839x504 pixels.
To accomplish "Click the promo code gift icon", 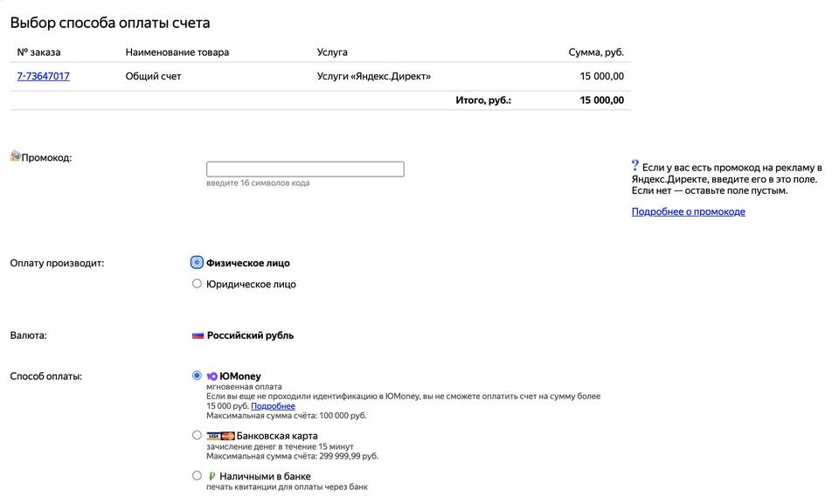I will (x=15, y=156).
